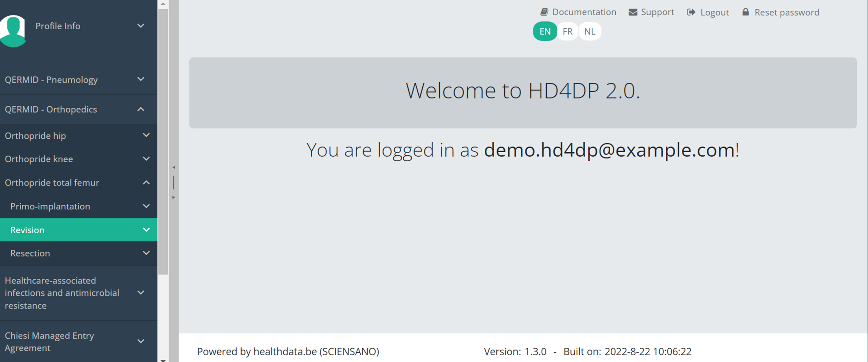Screen dimensions: 868x362
Task: Click the Reset password lock icon
Action: coord(746,12)
